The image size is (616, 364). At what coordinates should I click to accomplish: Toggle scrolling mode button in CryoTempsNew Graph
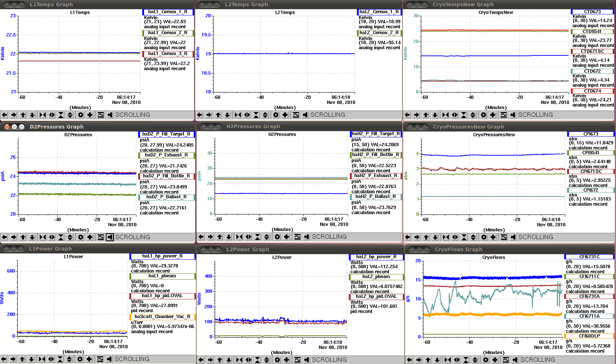pyautogui.click(x=513, y=115)
